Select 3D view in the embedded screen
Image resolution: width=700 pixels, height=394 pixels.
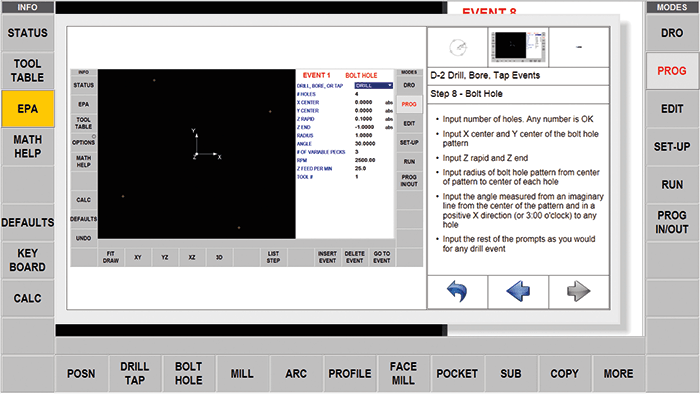click(x=219, y=257)
